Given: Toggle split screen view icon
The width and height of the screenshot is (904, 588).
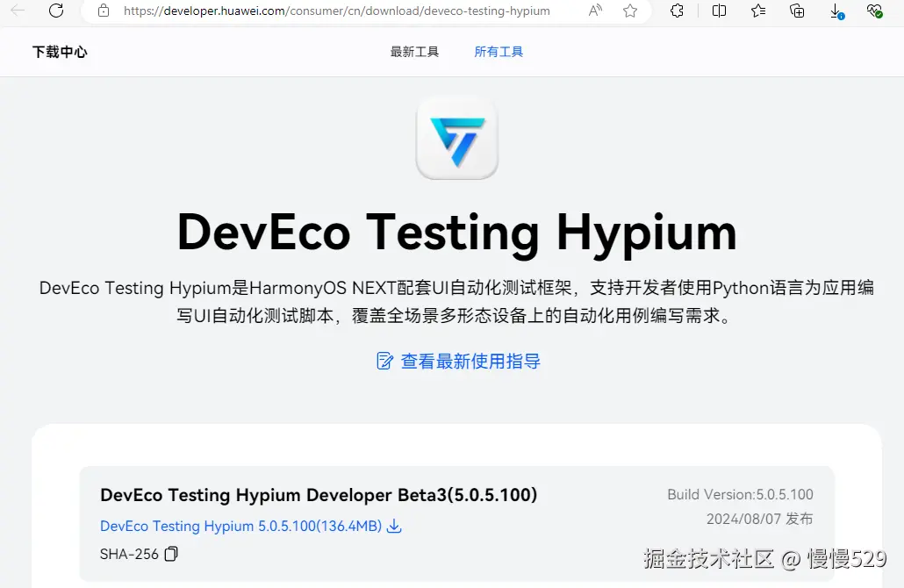Looking at the screenshot, I should click(719, 11).
